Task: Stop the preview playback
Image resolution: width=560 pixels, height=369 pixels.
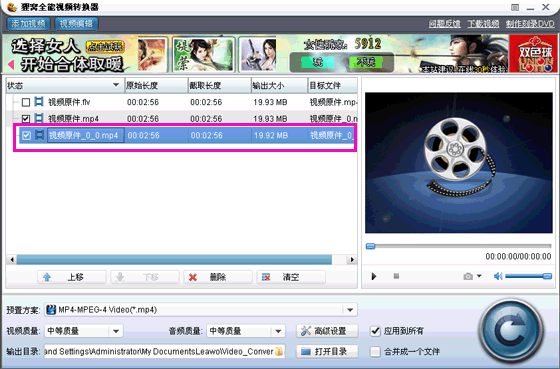Action: click(x=396, y=276)
